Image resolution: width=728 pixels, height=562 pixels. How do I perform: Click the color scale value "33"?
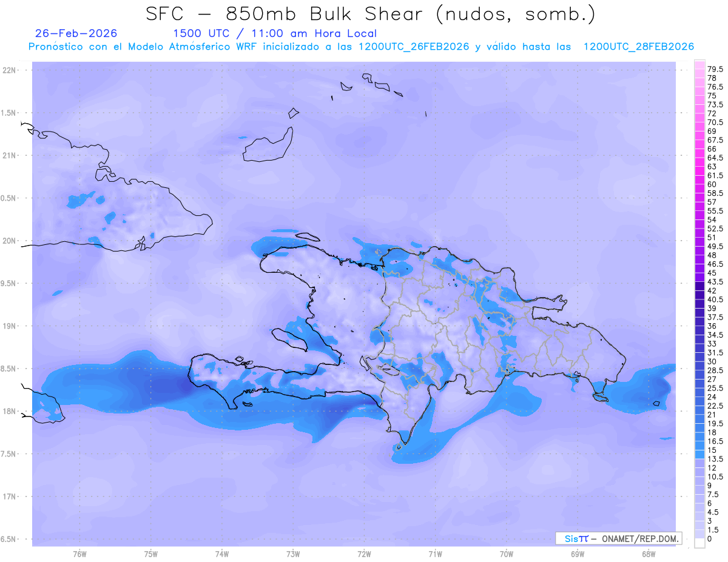712,344
